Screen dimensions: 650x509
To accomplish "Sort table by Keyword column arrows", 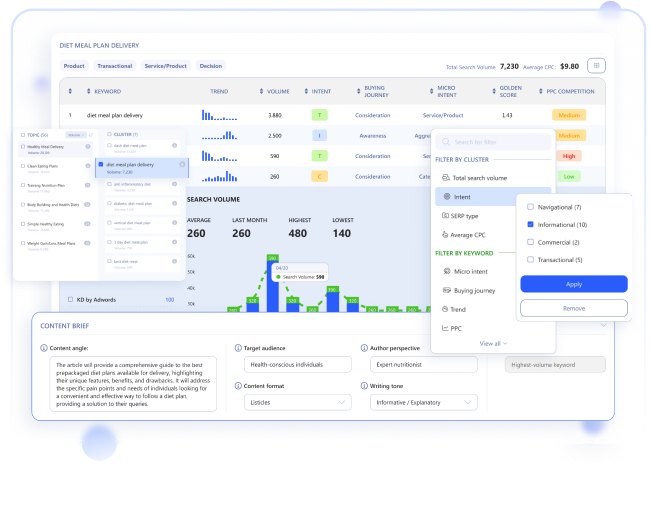I will [x=88, y=91].
